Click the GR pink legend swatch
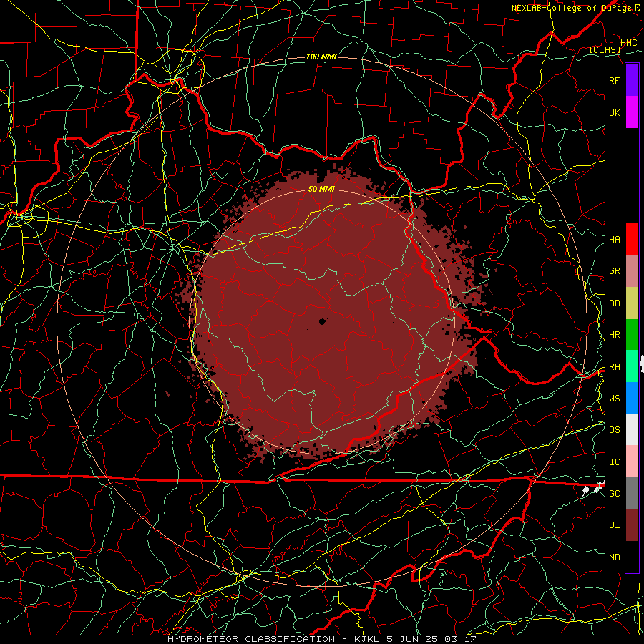 (x=632, y=271)
